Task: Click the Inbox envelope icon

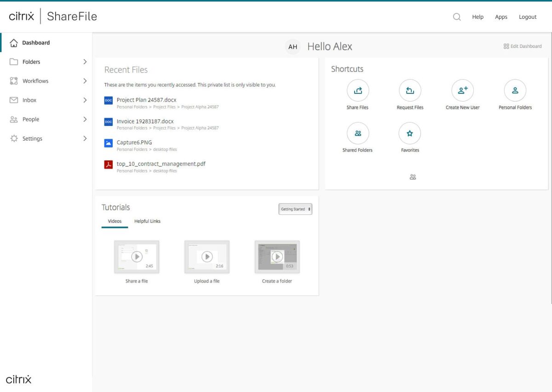Action: click(13, 100)
